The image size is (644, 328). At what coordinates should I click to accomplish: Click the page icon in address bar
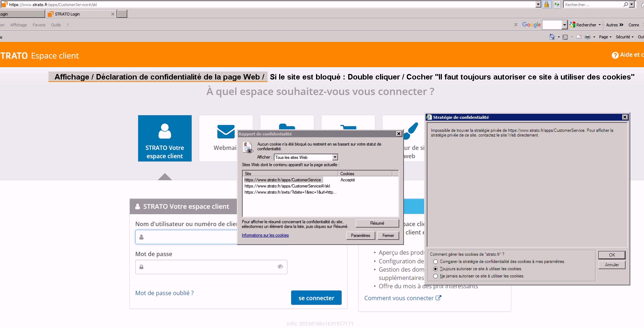tap(4, 4)
